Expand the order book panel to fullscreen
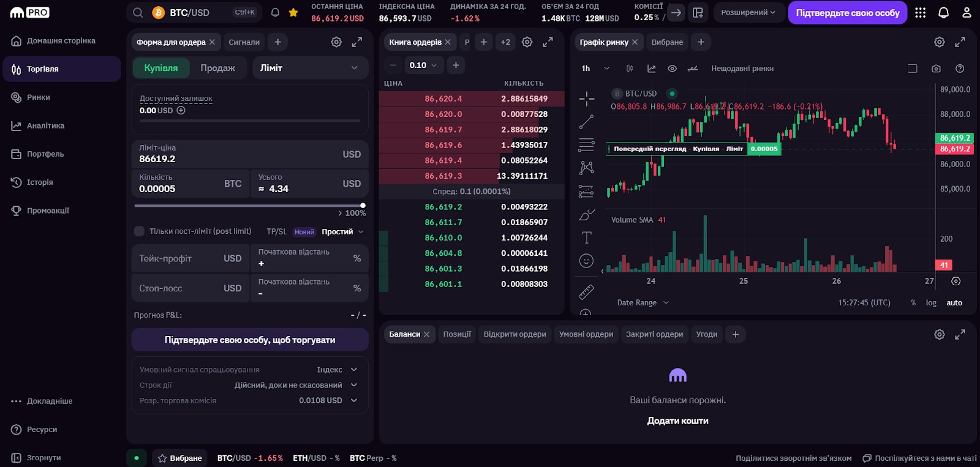980x467 pixels. coord(548,42)
